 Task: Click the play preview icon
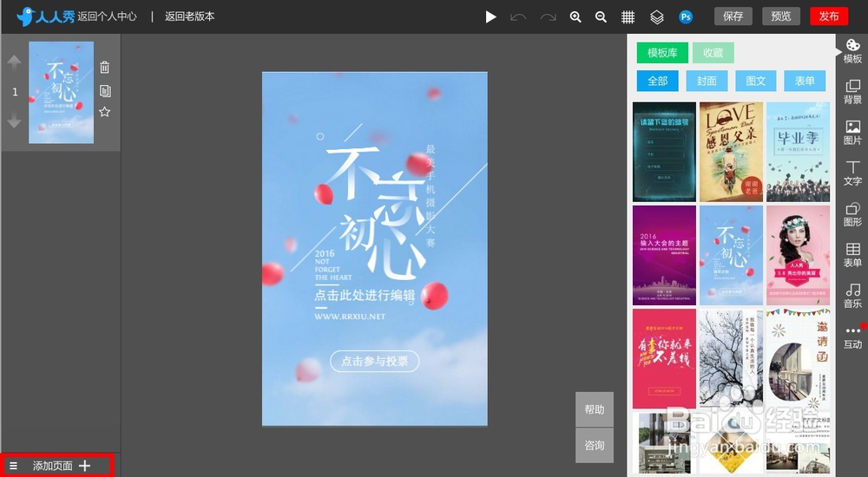(490, 17)
